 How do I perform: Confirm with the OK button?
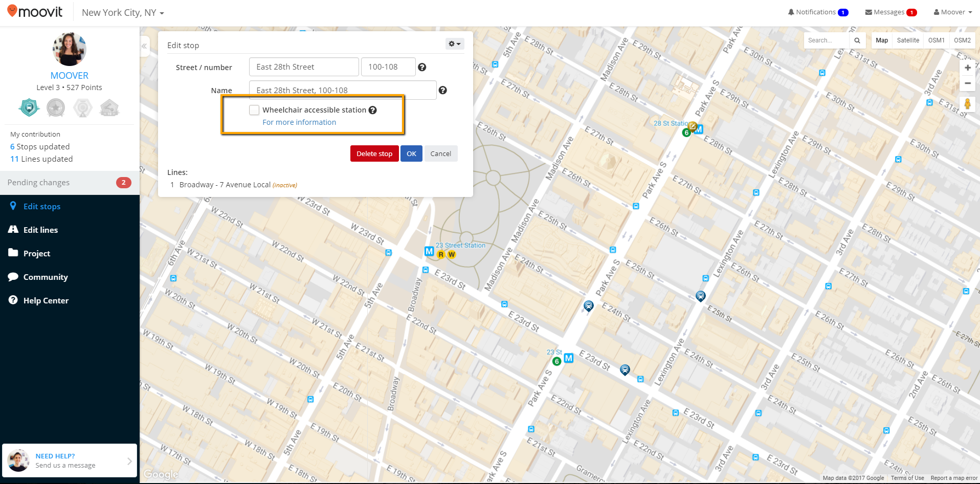click(411, 153)
